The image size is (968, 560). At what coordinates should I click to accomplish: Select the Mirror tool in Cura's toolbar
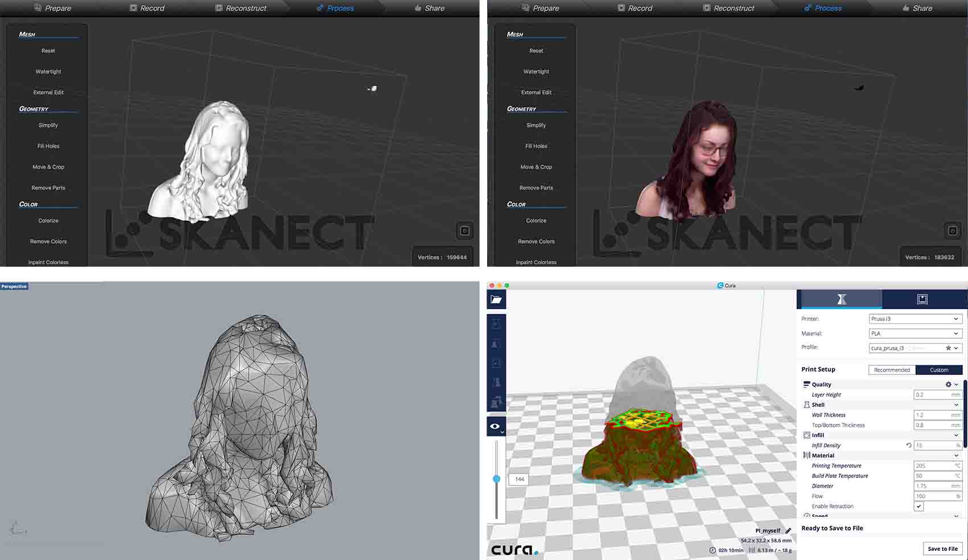[496, 382]
